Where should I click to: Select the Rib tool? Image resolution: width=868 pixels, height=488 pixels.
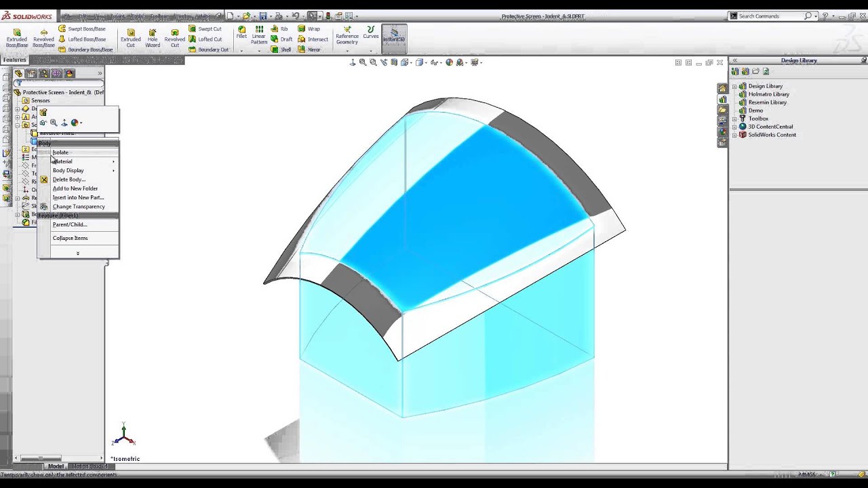(x=279, y=29)
